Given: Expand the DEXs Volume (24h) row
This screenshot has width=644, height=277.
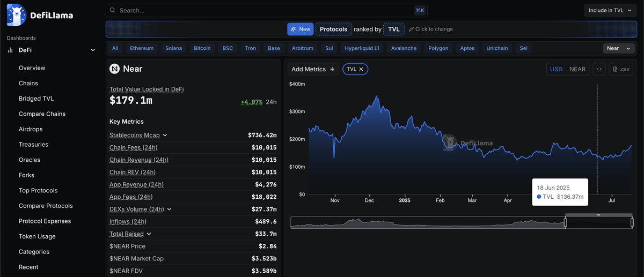Looking at the screenshot, I should pos(169,209).
